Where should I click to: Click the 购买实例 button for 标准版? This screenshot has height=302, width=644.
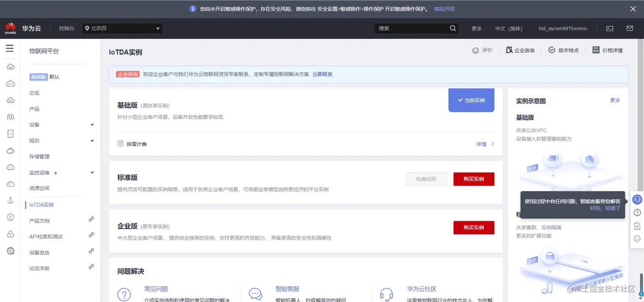[x=474, y=179]
